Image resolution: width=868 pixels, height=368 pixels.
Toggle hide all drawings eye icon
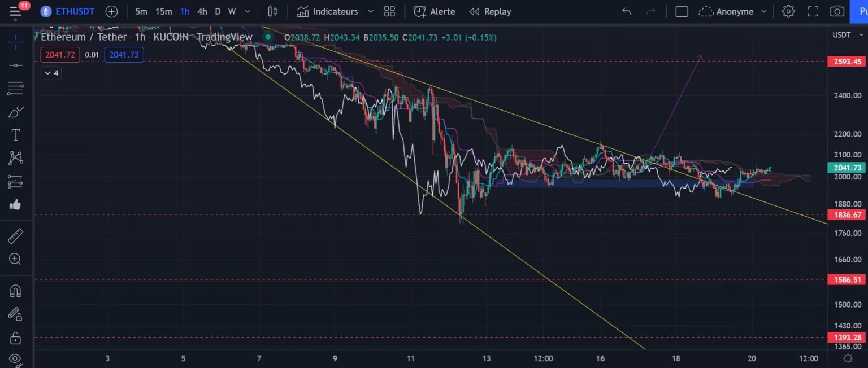(x=16, y=359)
